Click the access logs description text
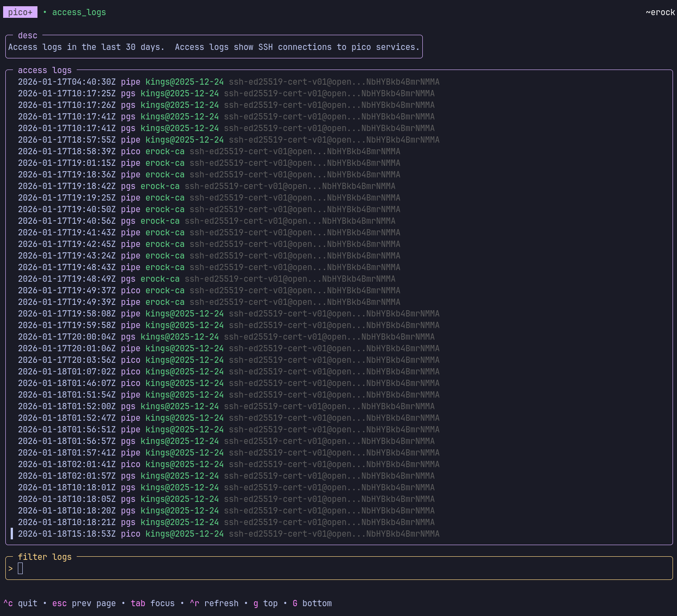677x616 pixels. point(214,47)
